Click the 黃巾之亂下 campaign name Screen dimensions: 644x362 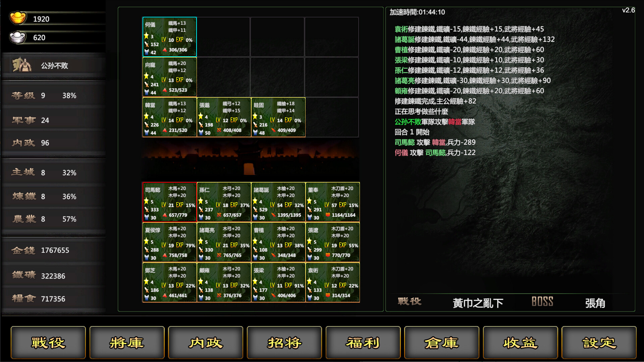478,303
